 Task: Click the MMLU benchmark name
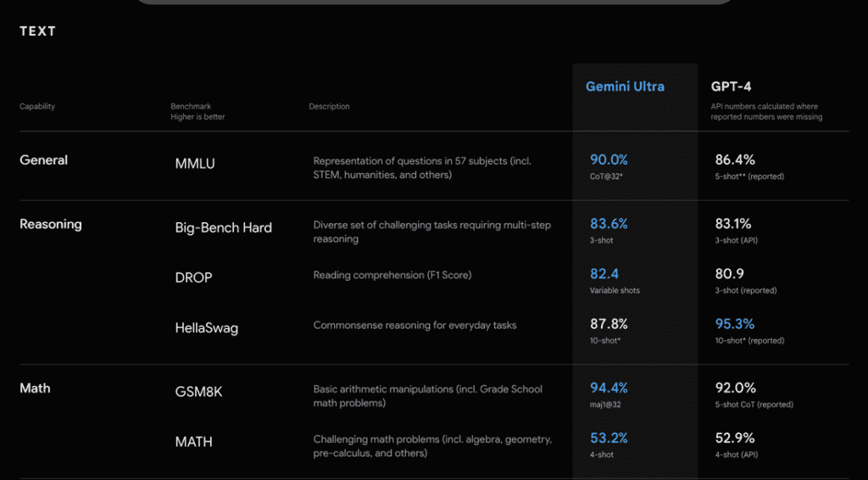(195, 164)
